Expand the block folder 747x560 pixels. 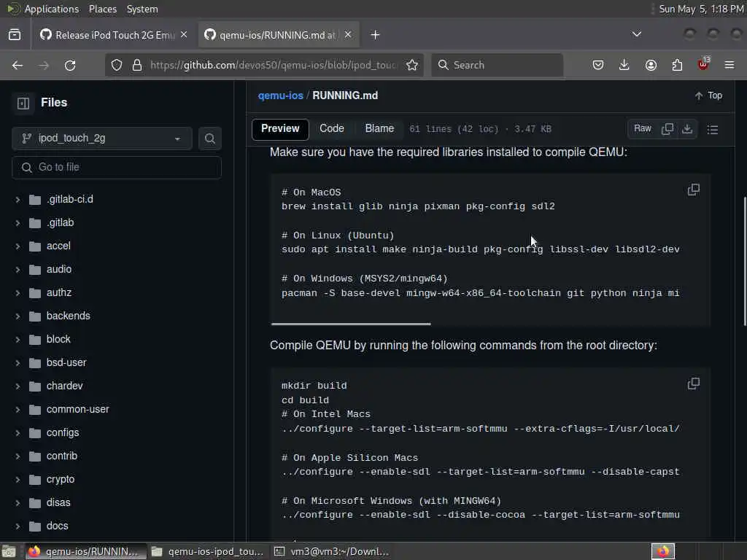[x=18, y=340]
